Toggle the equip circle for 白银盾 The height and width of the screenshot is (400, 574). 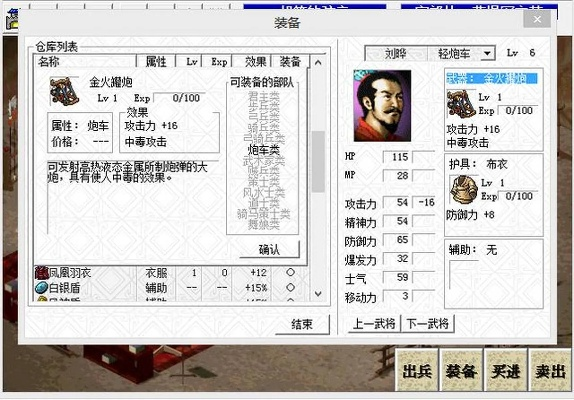point(290,288)
